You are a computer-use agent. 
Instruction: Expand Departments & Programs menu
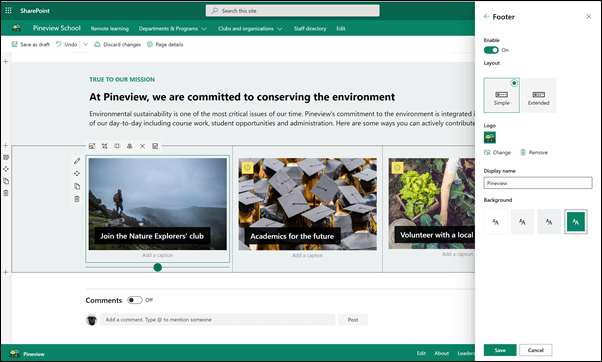click(x=172, y=28)
